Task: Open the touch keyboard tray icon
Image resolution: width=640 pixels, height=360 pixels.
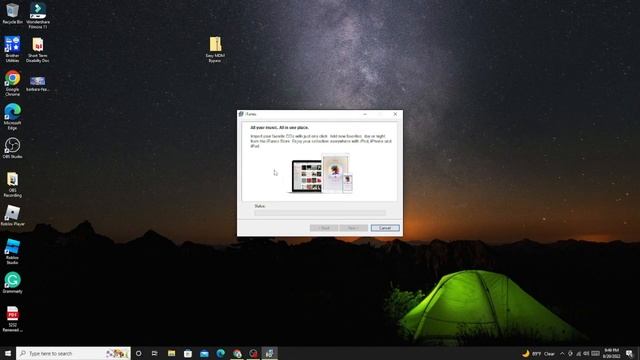Action: [596, 353]
